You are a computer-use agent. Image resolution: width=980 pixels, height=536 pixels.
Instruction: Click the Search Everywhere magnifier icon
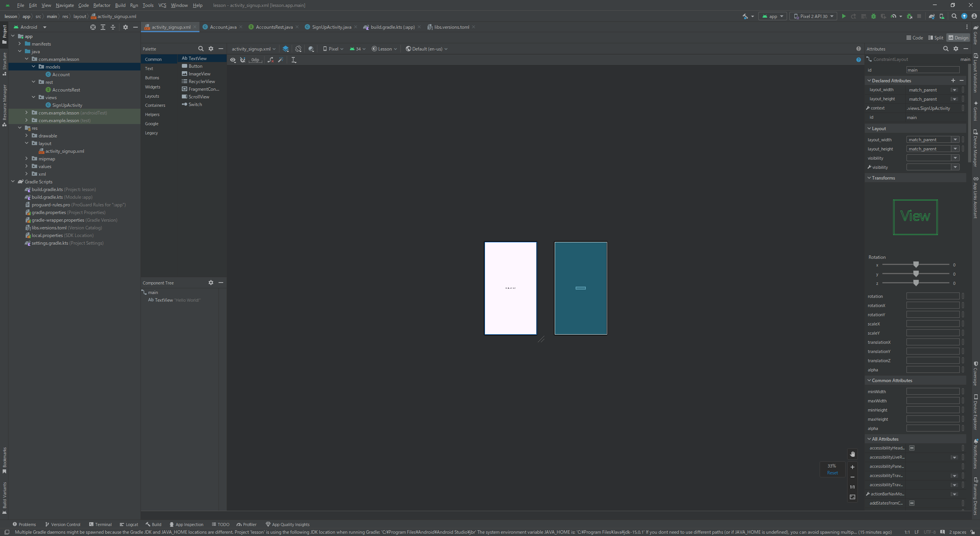tap(954, 16)
